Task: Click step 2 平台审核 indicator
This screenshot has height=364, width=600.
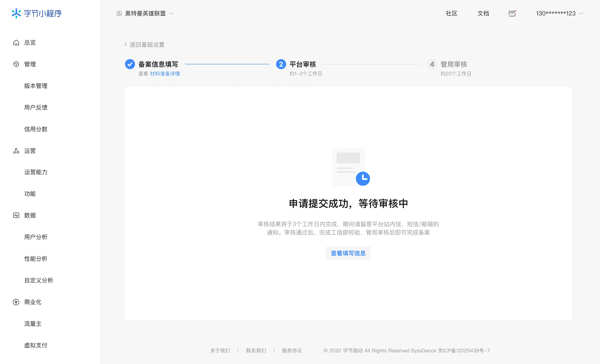Action: 281,64
